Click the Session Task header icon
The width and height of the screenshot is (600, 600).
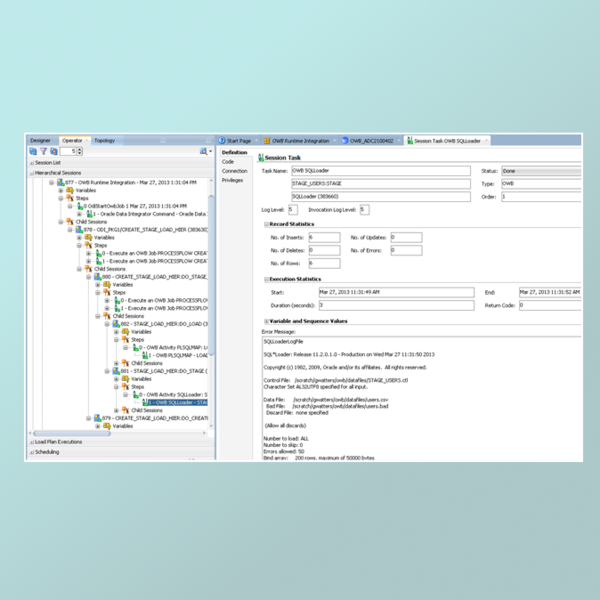259,158
